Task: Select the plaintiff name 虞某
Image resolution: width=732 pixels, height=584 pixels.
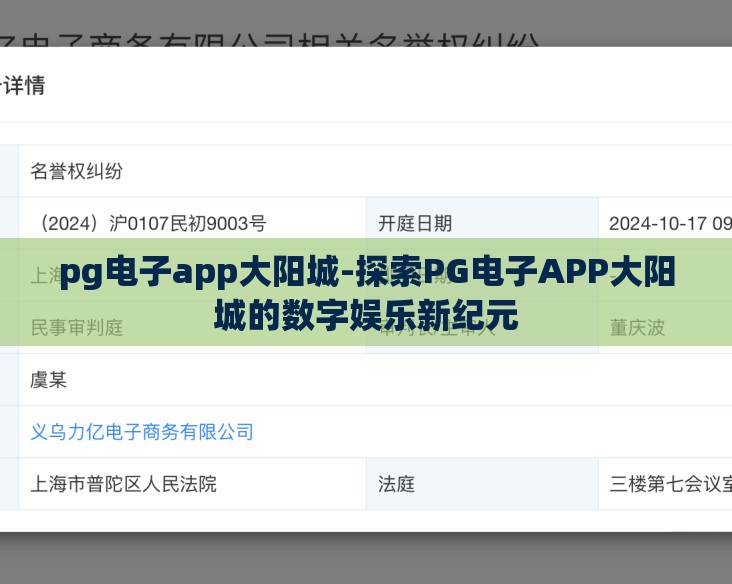Action: pos(49,380)
